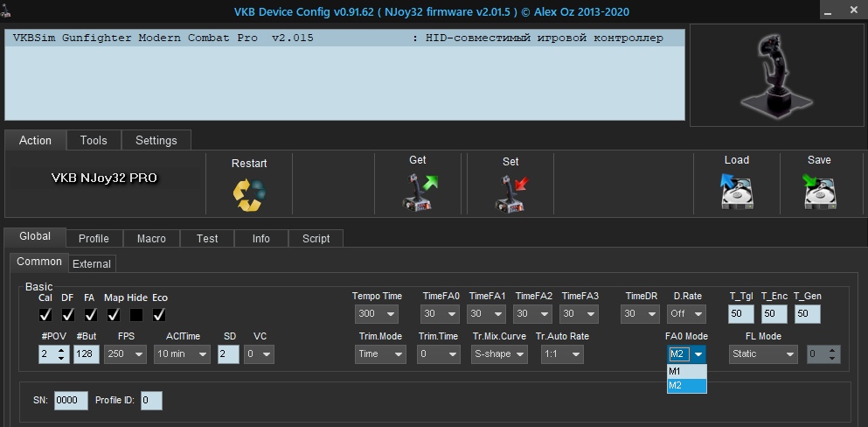Open the Tr.Auto Rate dropdown
The image size is (868, 427).
pos(562,353)
